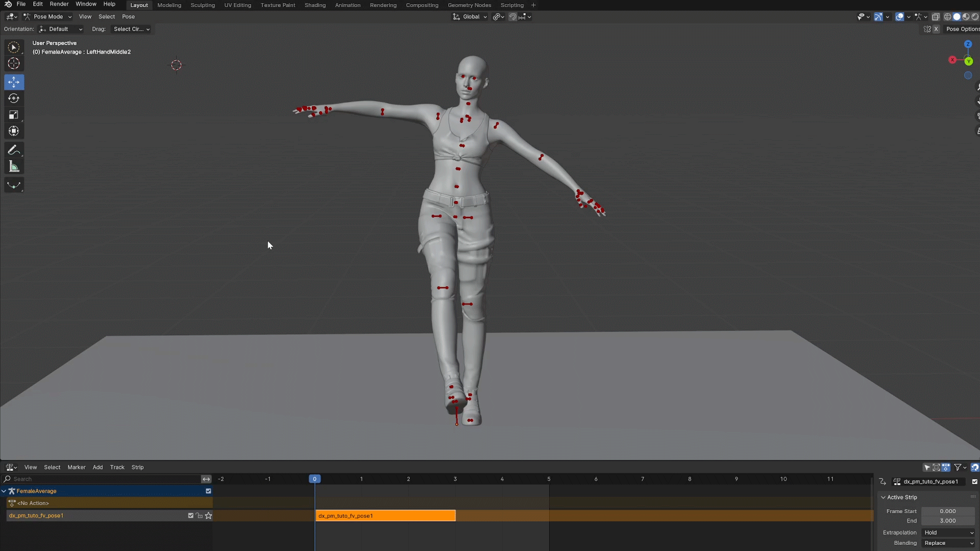Toggle X-axis mirror button
This screenshot has width=980, height=551.
936,29
